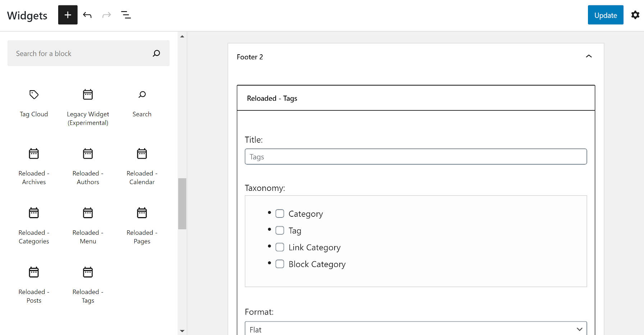Click the block inserter scrollbar down arrow

pyautogui.click(x=182, y=331)
